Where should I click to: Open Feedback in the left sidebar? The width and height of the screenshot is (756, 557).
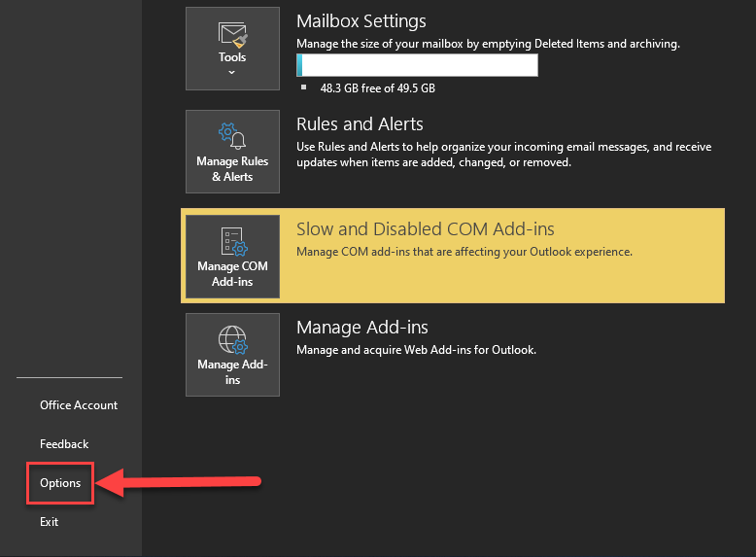(x=64, y=444)
